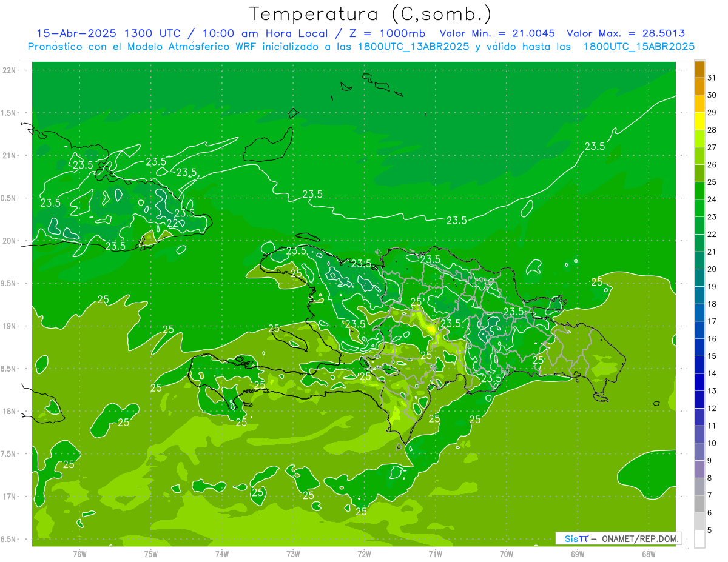728x562 pixels.
Task: Click the longitude axis label "72W"
Action: (364, 554)
